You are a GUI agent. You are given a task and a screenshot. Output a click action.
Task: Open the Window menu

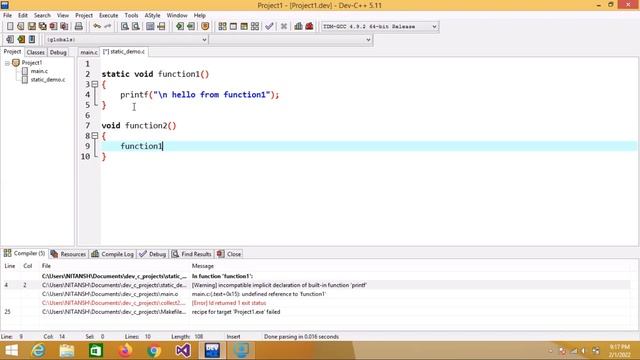[177, 16]
